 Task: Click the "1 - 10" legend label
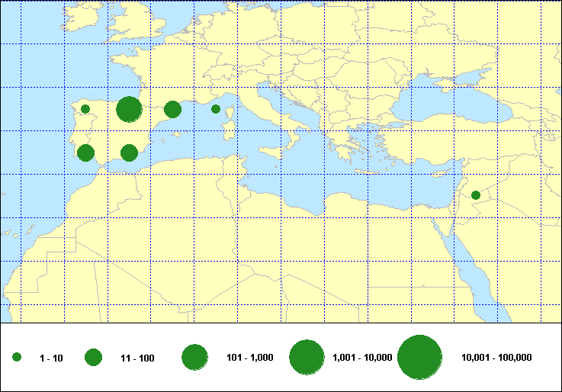52,358
